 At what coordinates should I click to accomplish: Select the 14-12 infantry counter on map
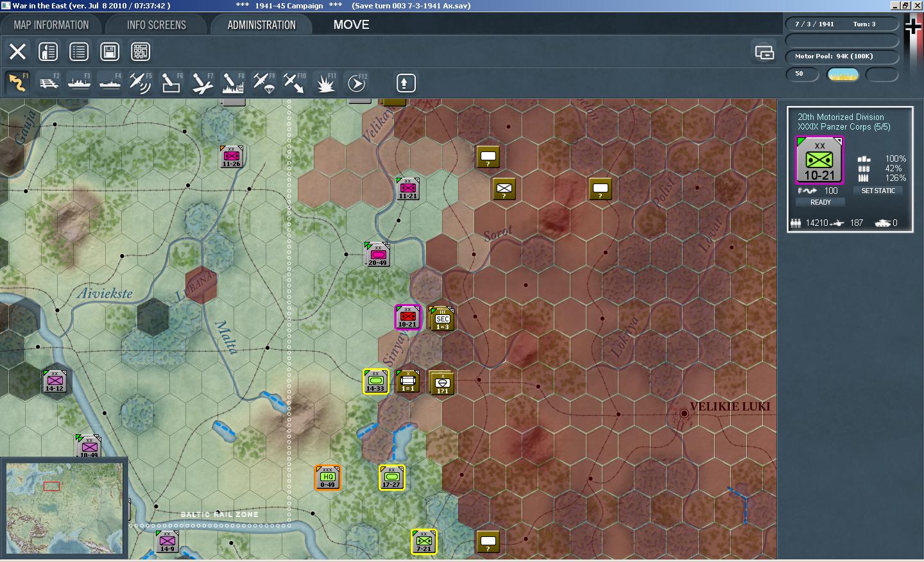55,381
